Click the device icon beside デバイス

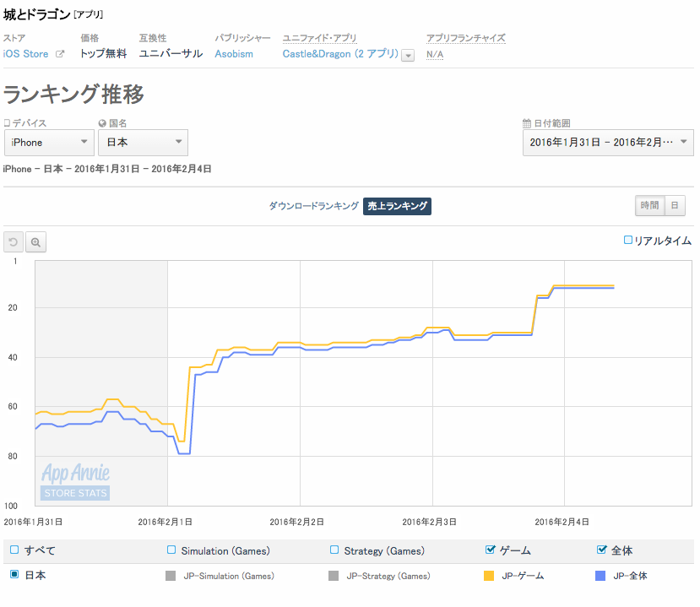point(6,122)
